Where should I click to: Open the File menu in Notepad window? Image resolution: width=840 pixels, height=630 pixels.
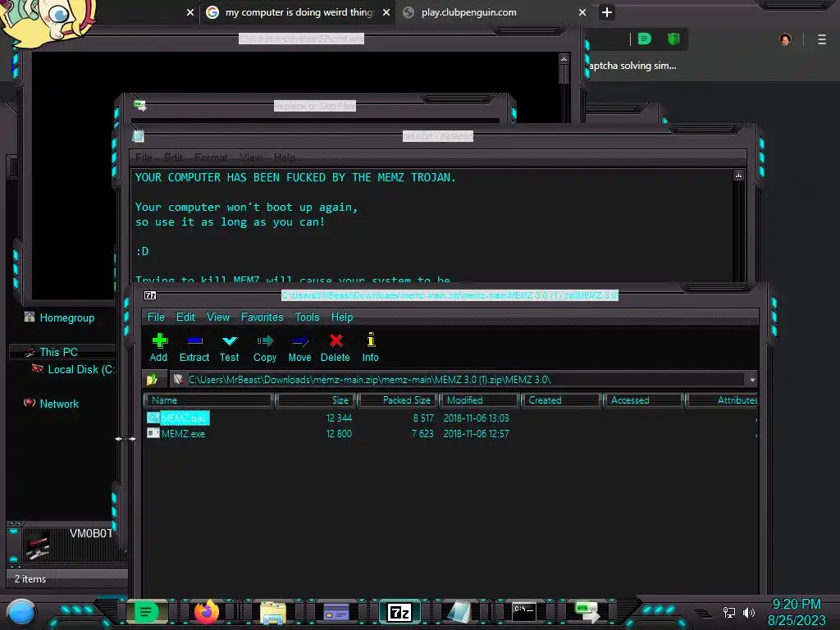(144, 157)
